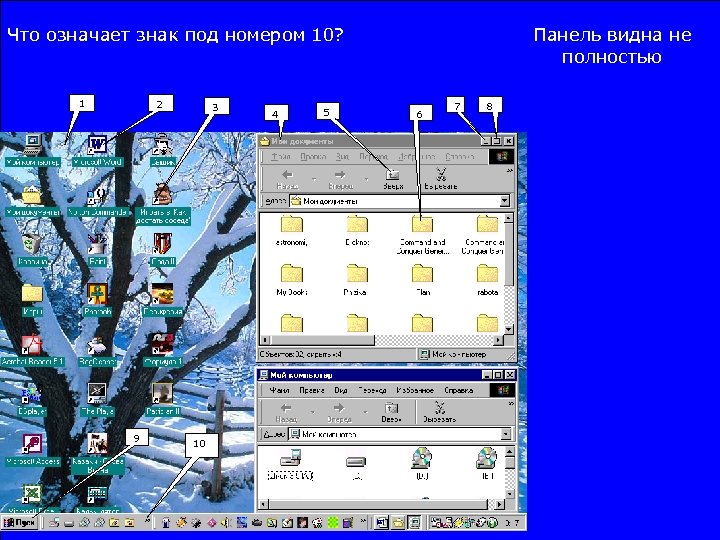Click Вверх in the Мои документы toolbar
The image size is (720, 540).
pos(393,179)
